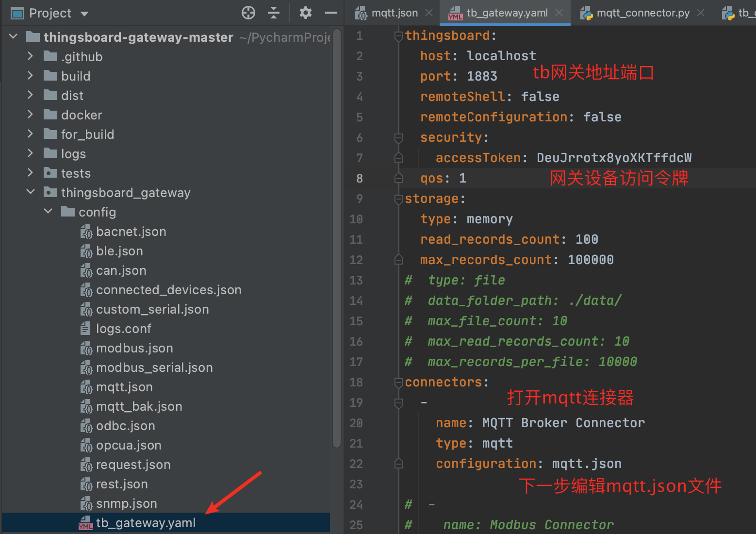Screen dimensions: 756x534
Task: Click the locate/select opened file crosshair icon
Action: pyautogui.click(x=248, y=13)
